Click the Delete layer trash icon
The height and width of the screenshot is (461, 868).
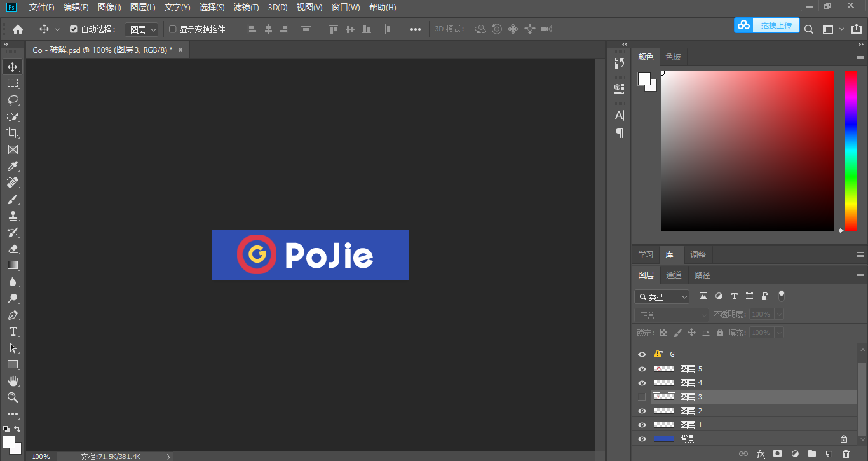click(x=846, y=454)
